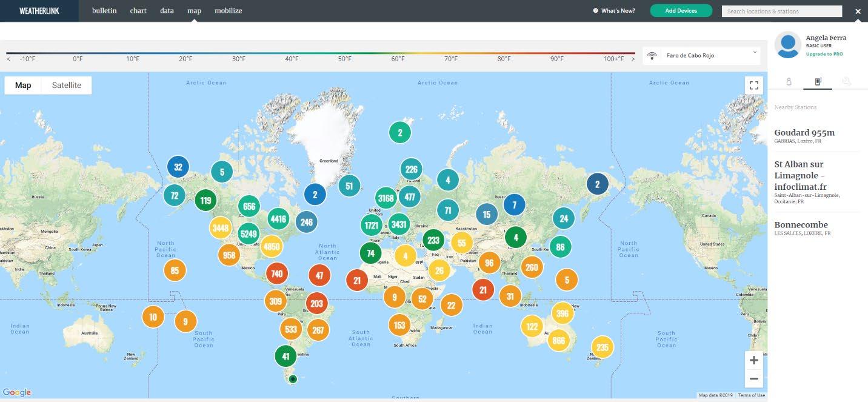Go to the data tab
This screenshot has height=402, width=868.
click(167, 11)
